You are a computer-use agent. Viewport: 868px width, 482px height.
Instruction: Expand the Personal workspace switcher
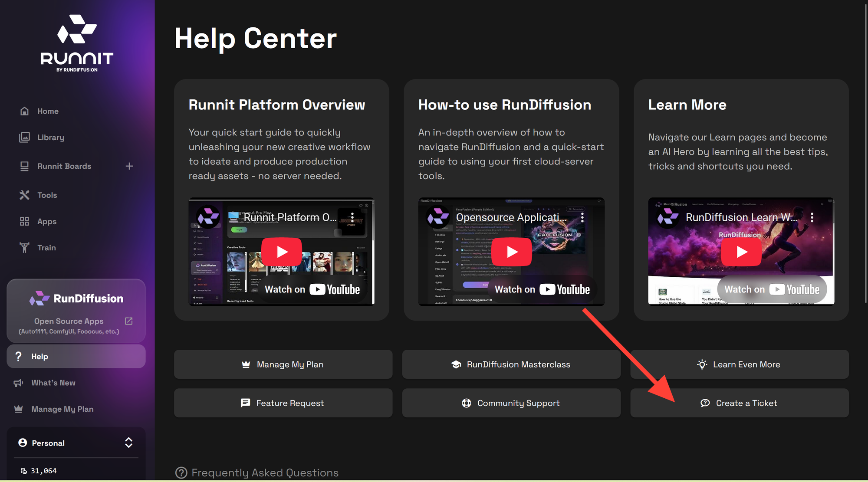coord(128,443)
